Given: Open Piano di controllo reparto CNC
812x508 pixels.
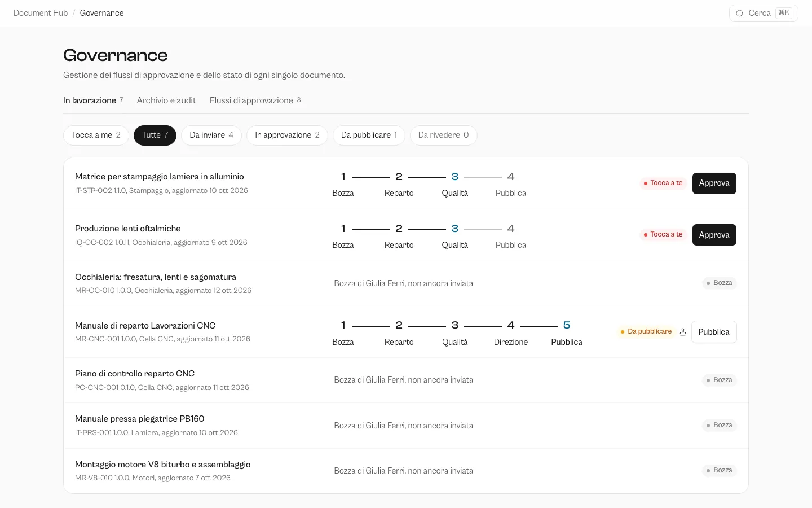Looking at the screenshot, I should coord(135,374).
